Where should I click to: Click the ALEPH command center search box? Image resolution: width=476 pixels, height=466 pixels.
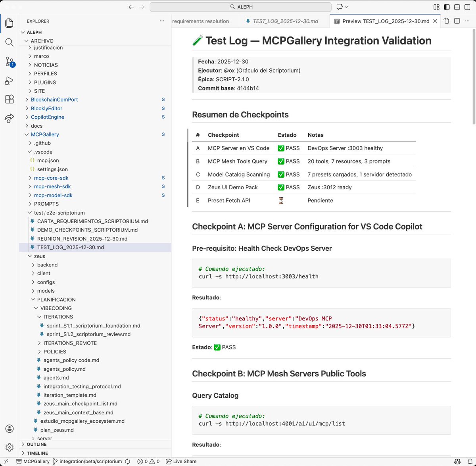(x=240, y=7)
